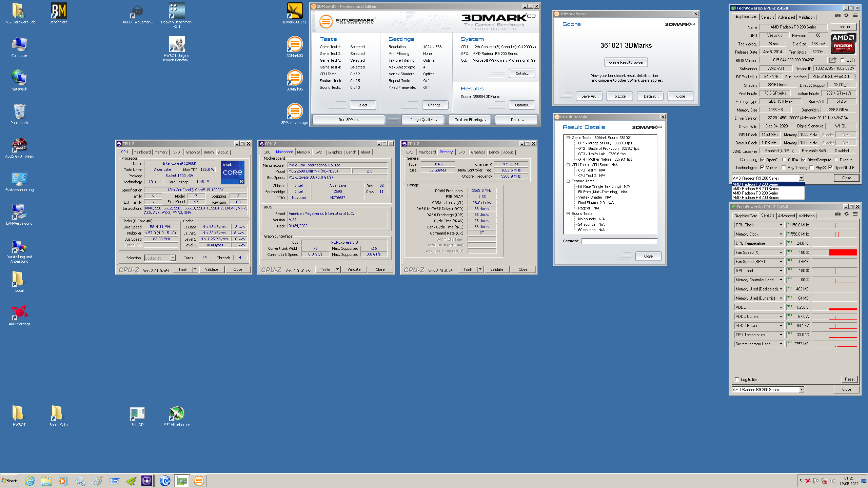Open the SetLOD desktop shortcut
868x488 pixels.
pos(137,416)
